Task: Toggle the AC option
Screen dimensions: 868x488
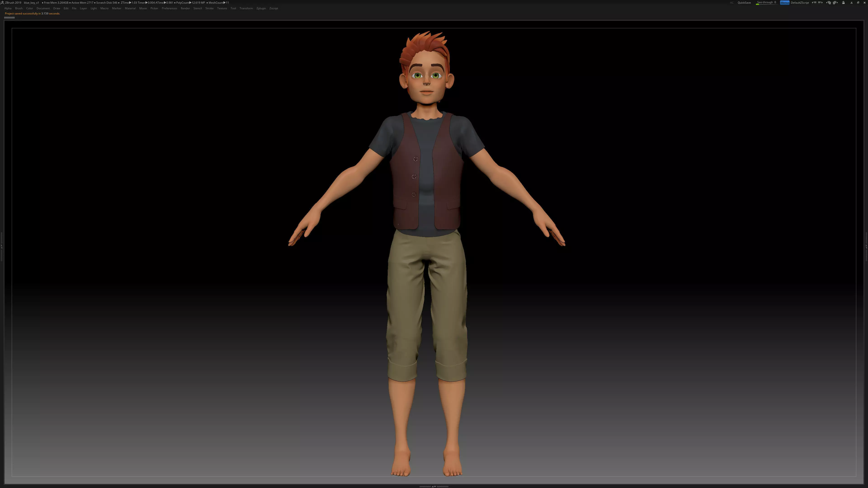Action: point(731,3)
